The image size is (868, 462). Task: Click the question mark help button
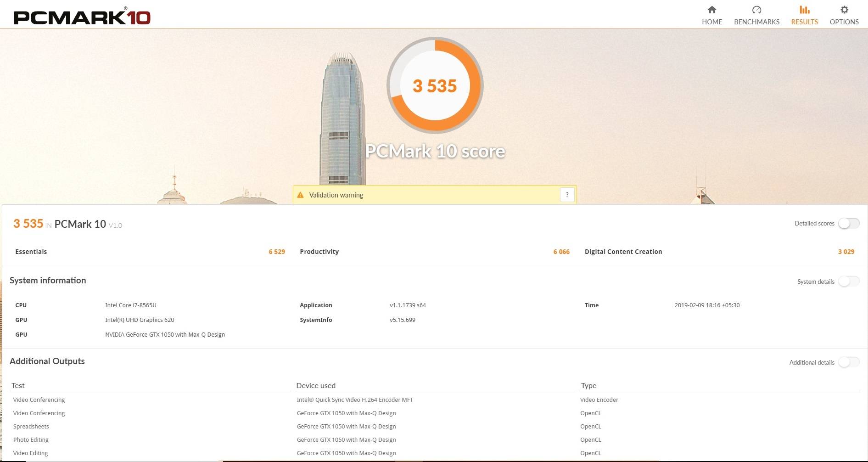click(x=567, y=195)
